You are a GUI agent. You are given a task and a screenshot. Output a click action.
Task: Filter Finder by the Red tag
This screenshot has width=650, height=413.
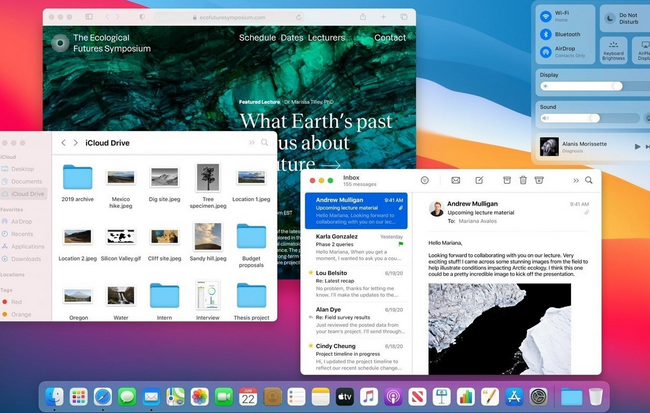tap(17, 302)
